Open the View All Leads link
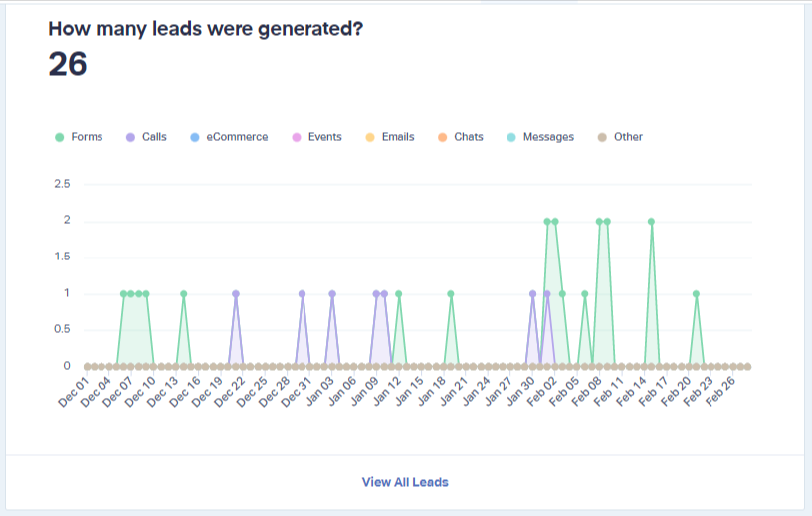The width and height of the screenshot is (812, 516). point(405,482)
